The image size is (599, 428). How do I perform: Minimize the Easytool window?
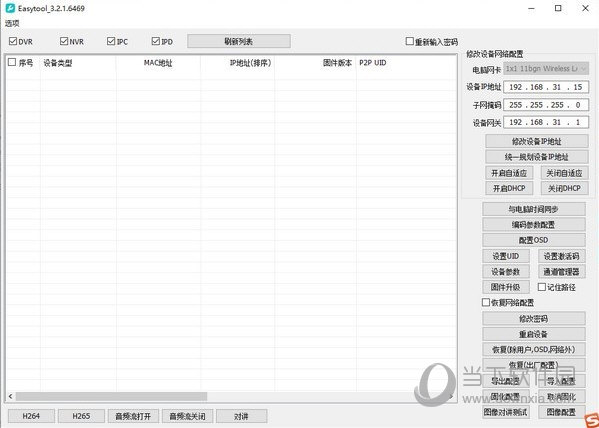(x=531, y=8)
